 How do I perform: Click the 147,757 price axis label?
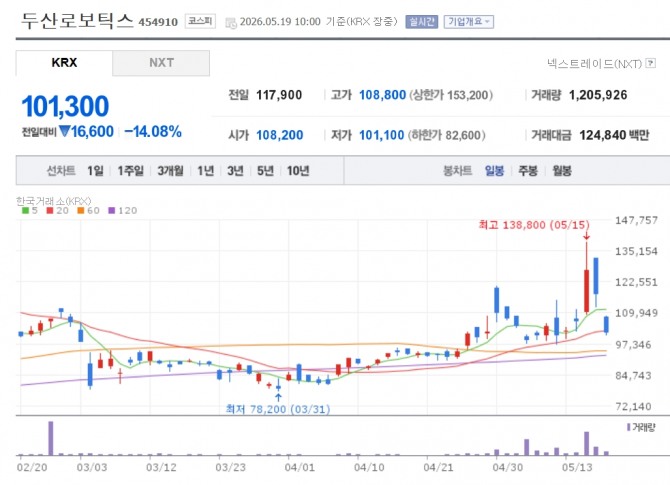pos(636,220)
